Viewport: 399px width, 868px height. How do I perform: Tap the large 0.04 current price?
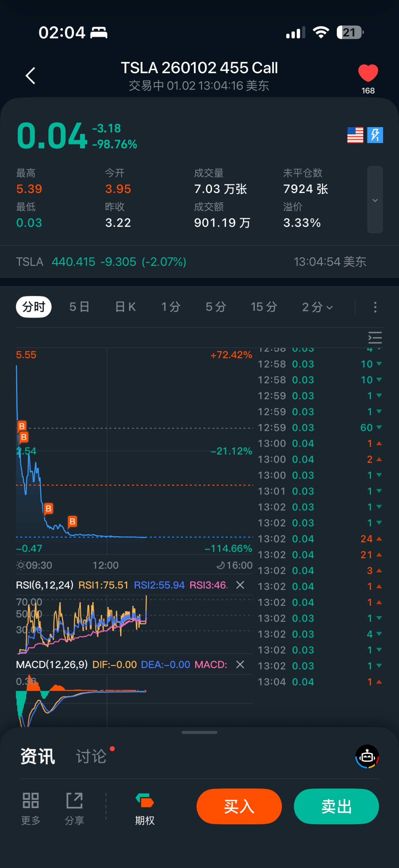pos(52,136)
